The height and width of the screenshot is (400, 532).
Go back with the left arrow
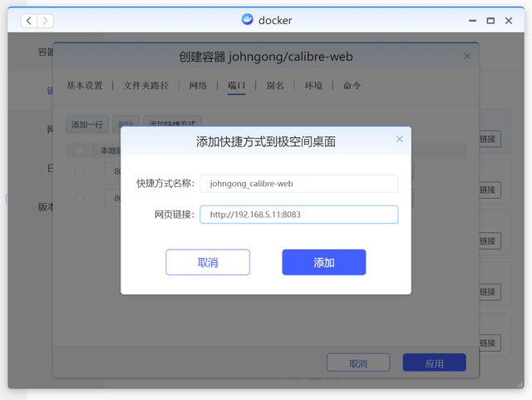point(29,21)
